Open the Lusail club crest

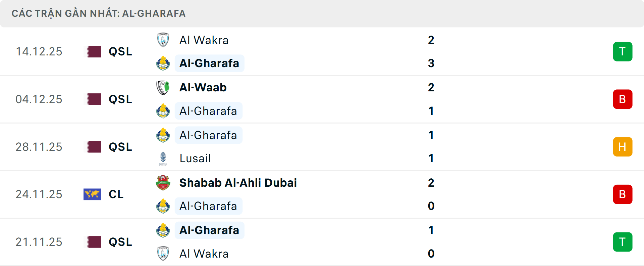point(163,158)
